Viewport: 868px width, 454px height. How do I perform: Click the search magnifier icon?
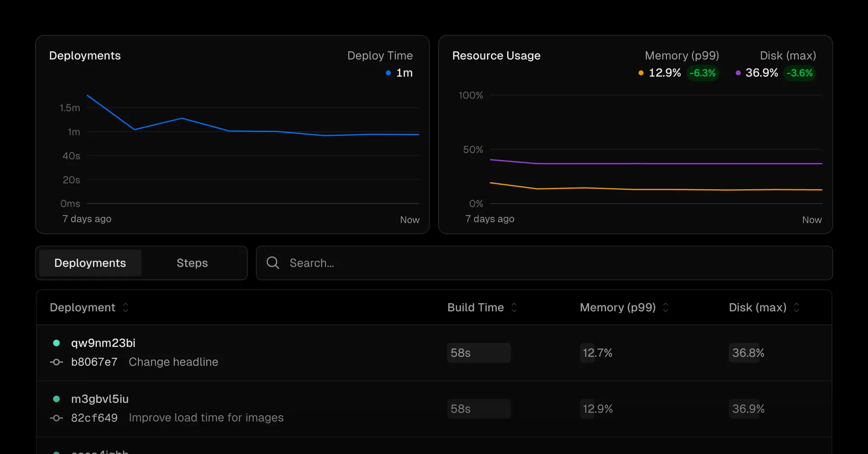[273, 262]
